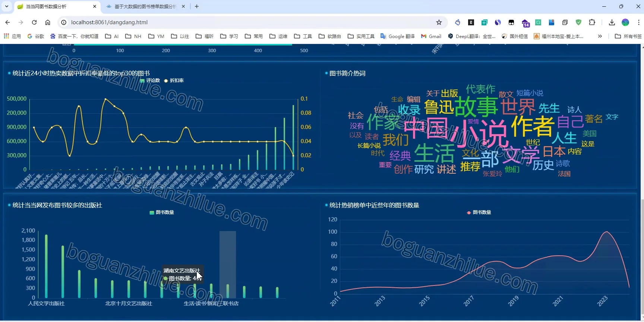Click the word 故事 in the word cloud
Screen dimensions: 644x322
(x=476, y=106)
